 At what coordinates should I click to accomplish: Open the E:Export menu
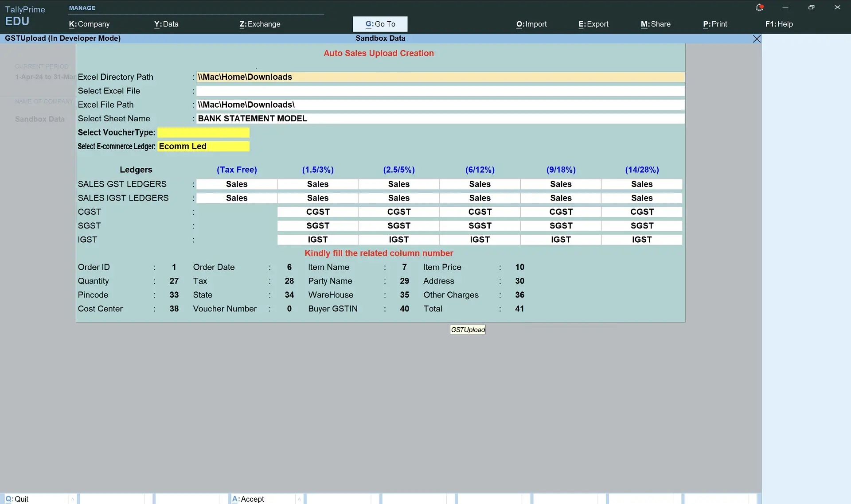[x=593, y=24]
